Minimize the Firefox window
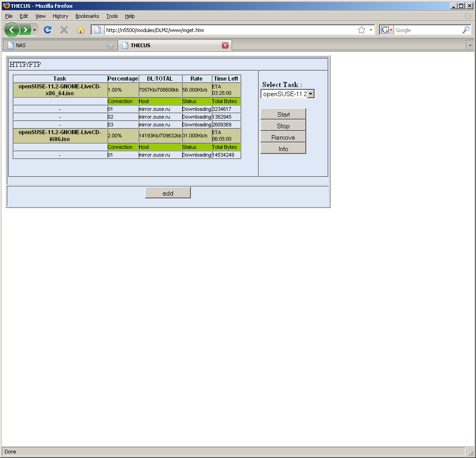This screenshot has height=458, width=476. pyautogui.click(x=454, y=6)
